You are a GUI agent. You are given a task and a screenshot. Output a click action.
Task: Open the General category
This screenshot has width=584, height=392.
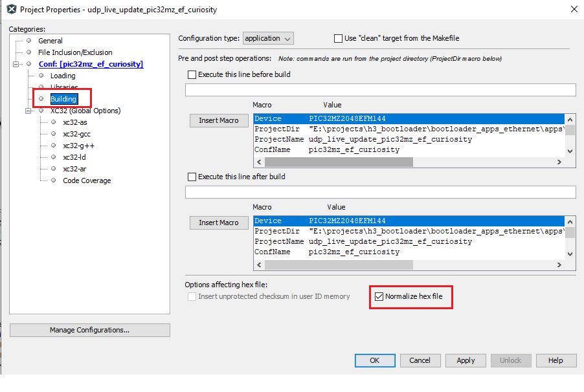tap(50, 41)
